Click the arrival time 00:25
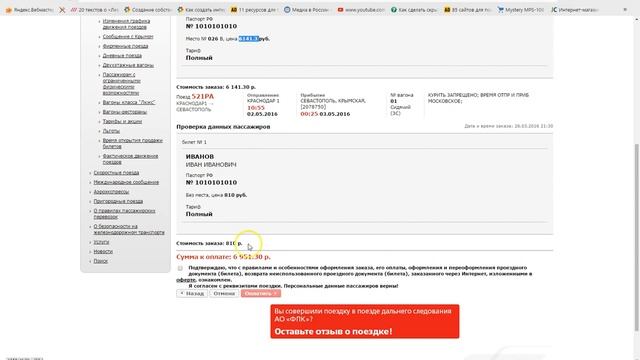This screenshot has width=640, height=360. pos(309,114)
